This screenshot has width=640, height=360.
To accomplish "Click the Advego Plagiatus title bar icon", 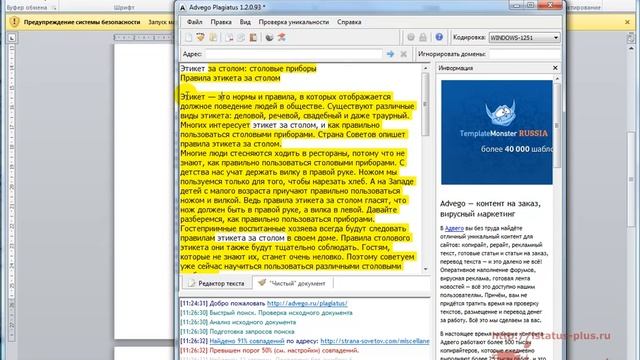I will click(182, 7).
